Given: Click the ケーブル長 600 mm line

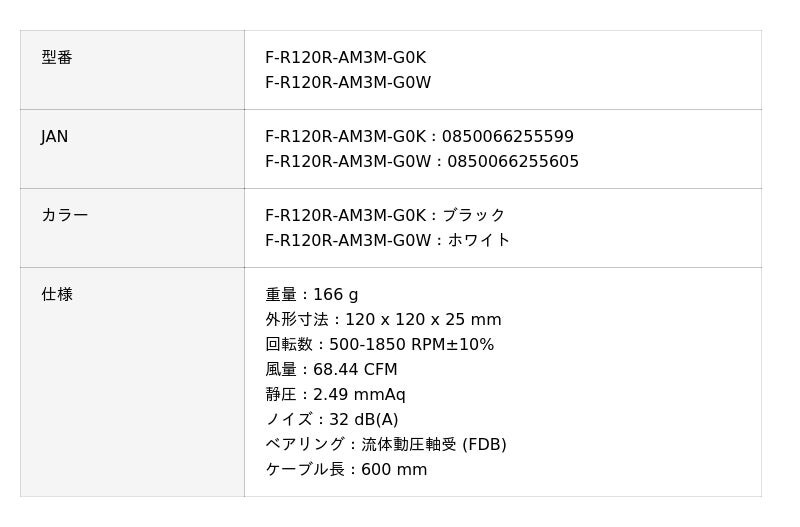Looking at the screenshot, I should click(x=346, y=470).
